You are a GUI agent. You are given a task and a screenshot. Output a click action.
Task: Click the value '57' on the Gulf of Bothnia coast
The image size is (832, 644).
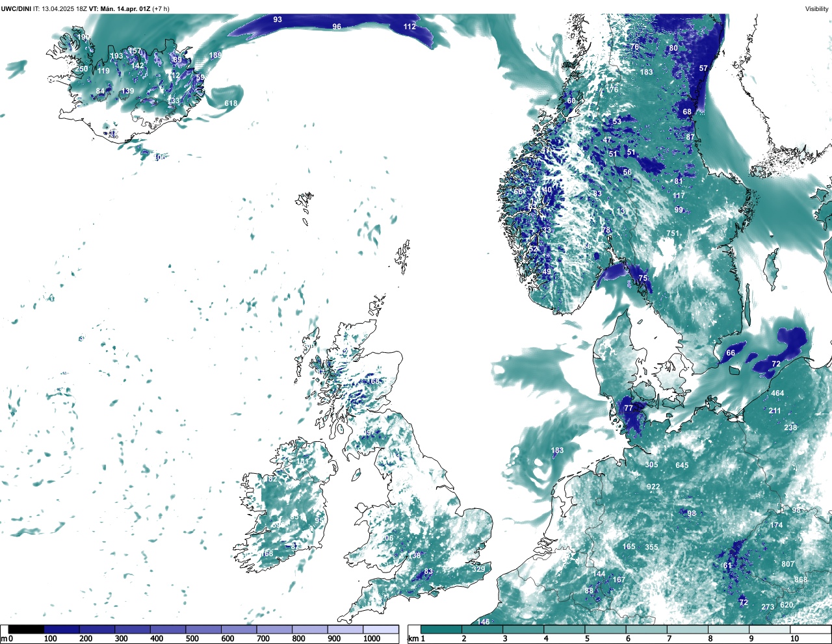point(703,68)
